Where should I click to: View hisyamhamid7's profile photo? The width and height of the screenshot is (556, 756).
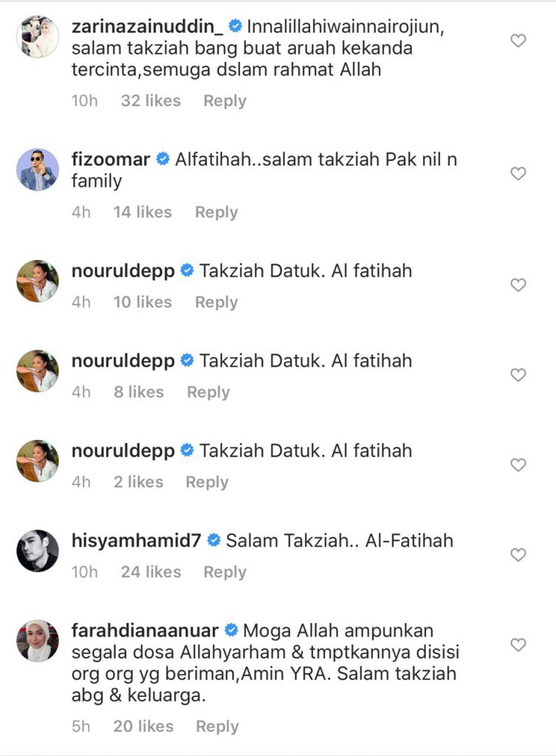click(x=38, y=551)
